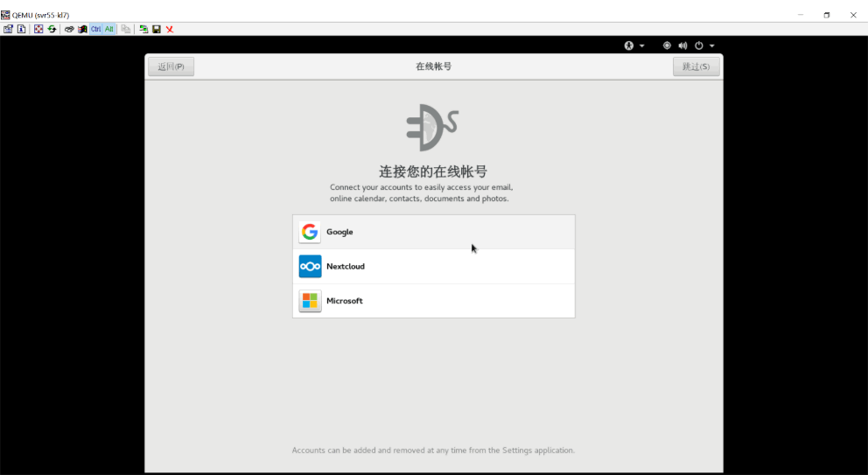Click the 连接您的在线帐号 heading
868x475 pixels.
433,171
